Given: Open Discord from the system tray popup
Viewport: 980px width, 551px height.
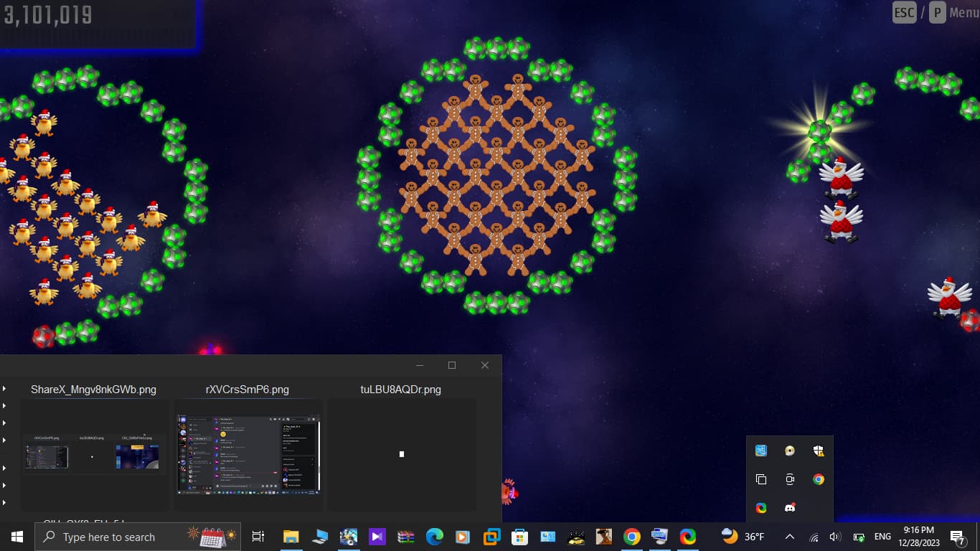Looking at the screenshot, I should (790, 508).
